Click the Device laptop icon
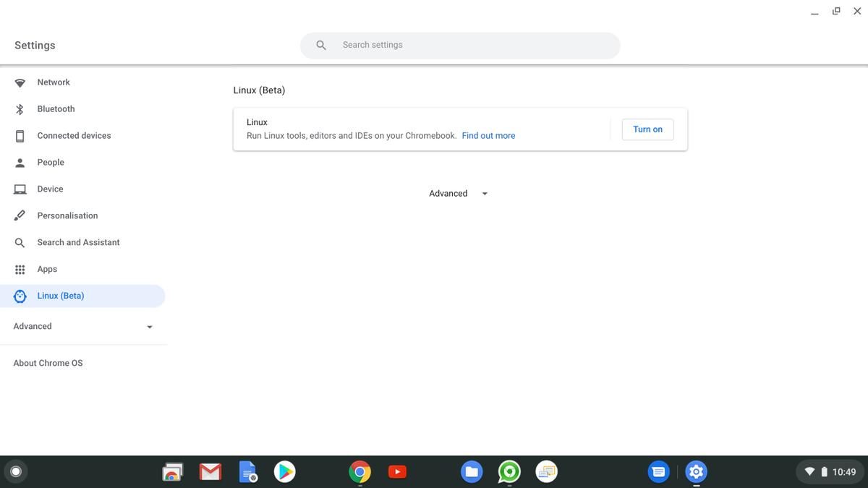 pos(20,189)
